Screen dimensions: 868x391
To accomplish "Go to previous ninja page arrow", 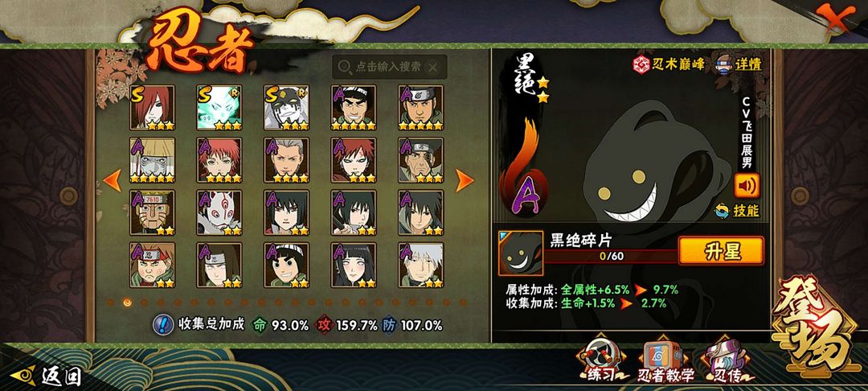I will point(113,180).
